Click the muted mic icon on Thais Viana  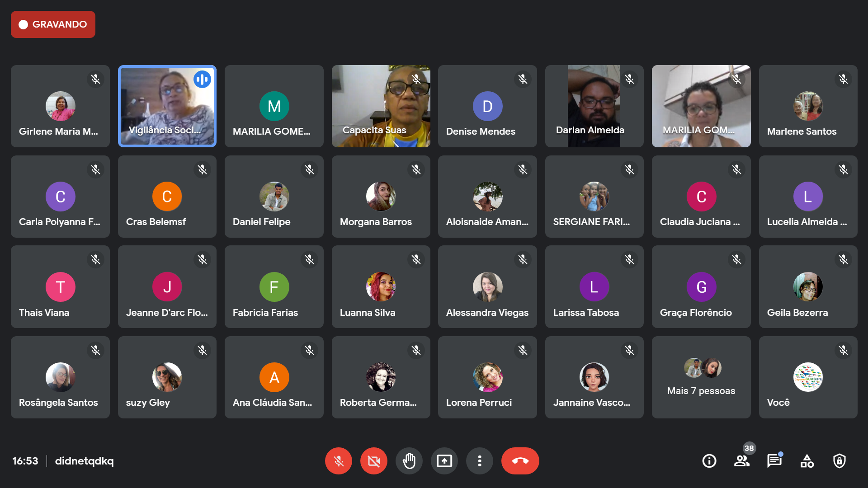[95, 259]
